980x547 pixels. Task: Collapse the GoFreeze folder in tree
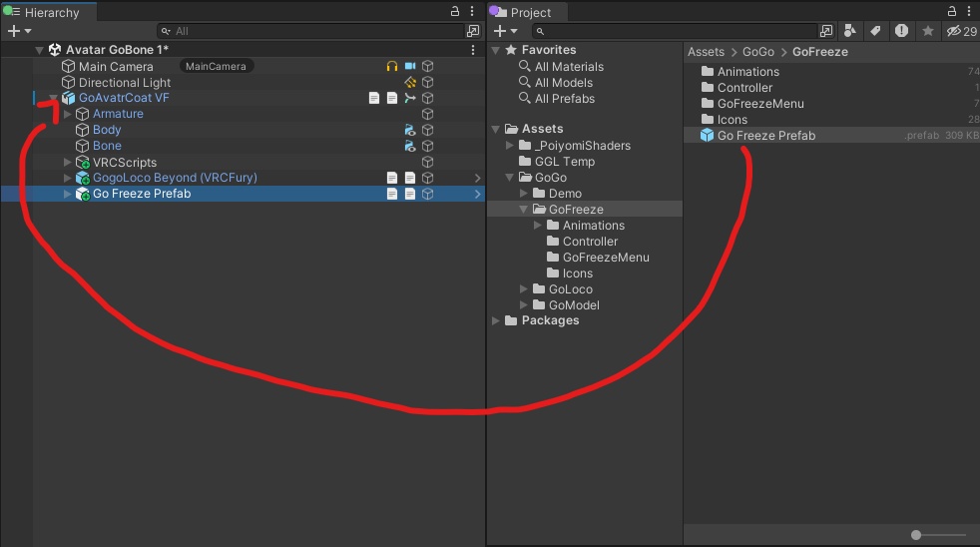[524, 210]
